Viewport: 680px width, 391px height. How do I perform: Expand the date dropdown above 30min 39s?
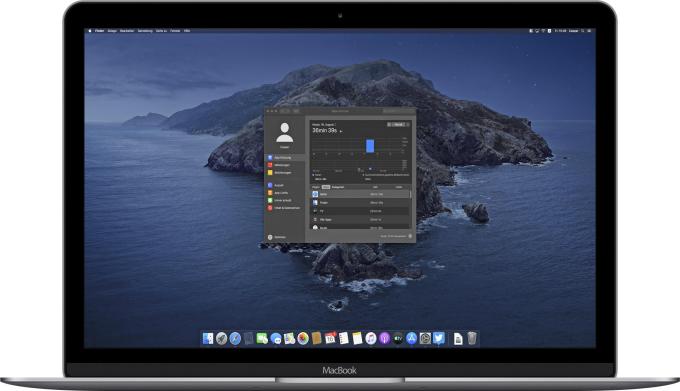click(x=324, y=124)
